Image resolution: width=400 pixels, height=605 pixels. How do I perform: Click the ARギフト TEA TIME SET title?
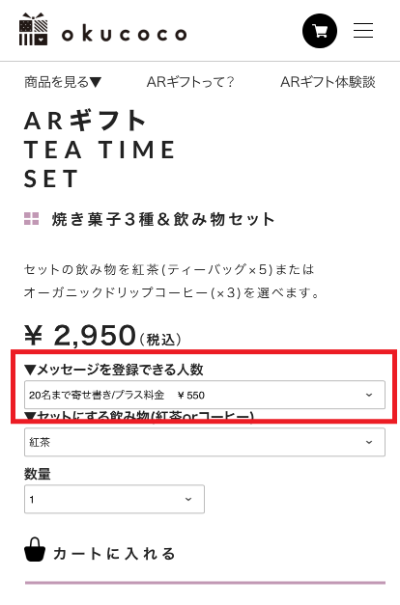pyautogui.click(x=100, y=150)
